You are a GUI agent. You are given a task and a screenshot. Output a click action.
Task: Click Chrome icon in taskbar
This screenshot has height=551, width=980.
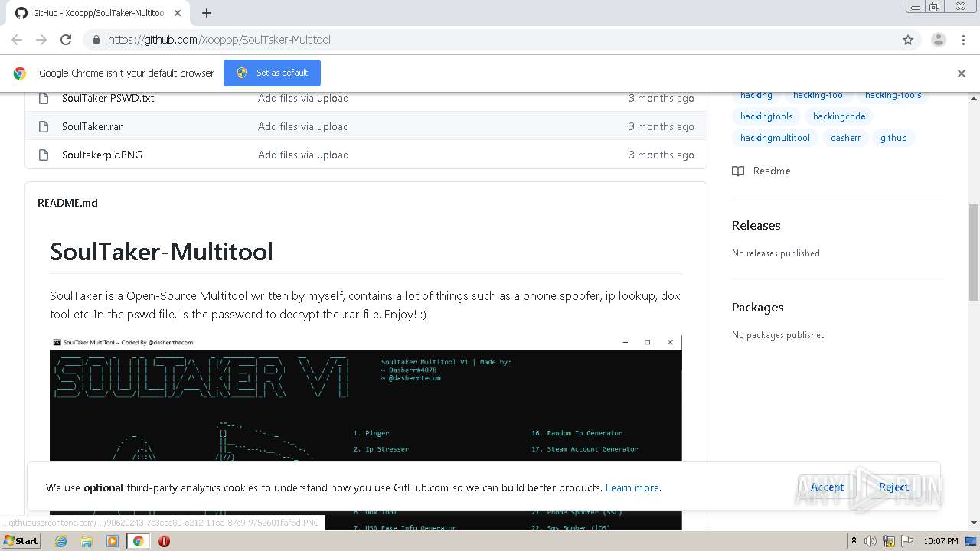click(x=139, y=540)
